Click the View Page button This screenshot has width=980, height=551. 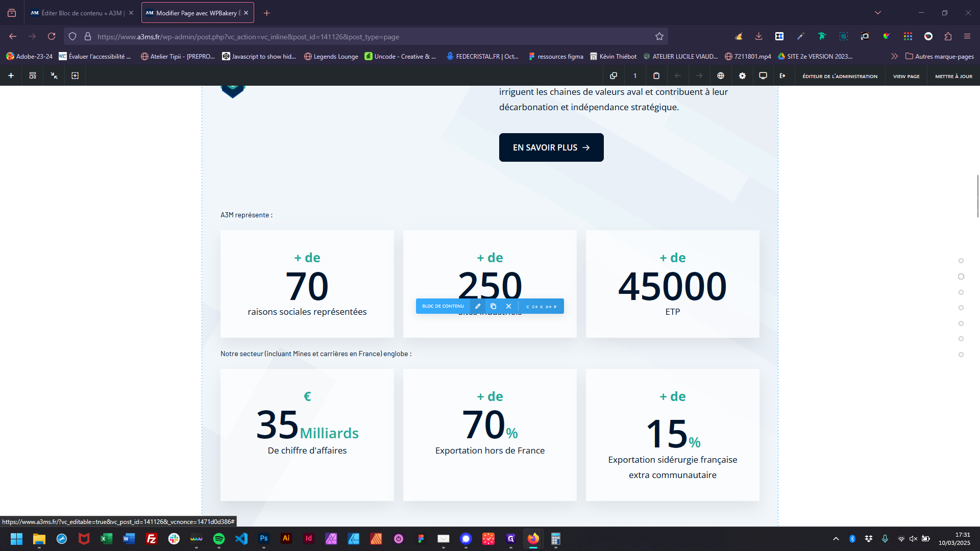coord(906,76)
